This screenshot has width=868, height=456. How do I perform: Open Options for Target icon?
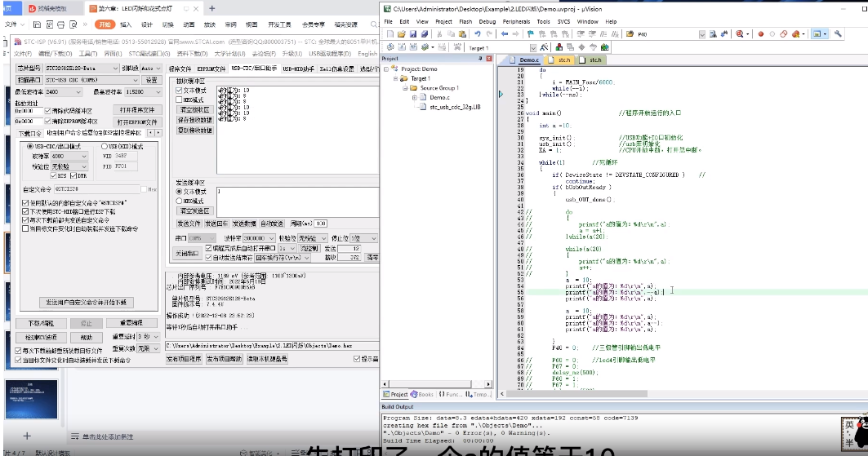click(x=544, y=47)
